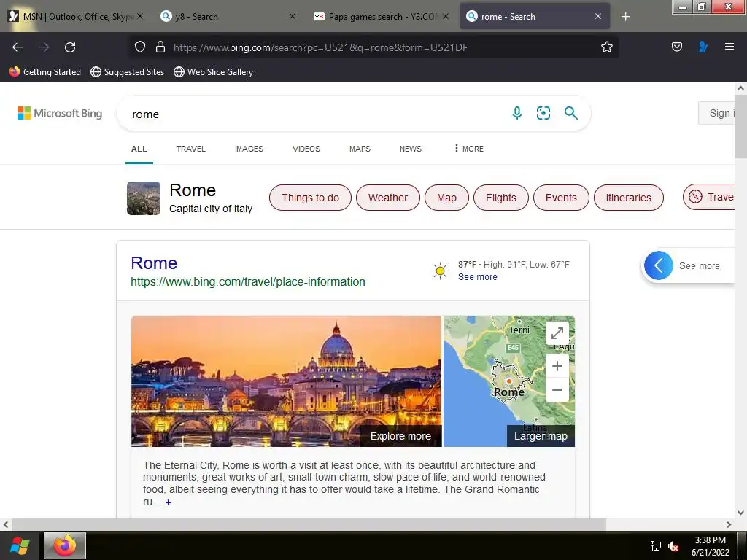Click Explore more on the Rome photo

(x=400, y=436)
